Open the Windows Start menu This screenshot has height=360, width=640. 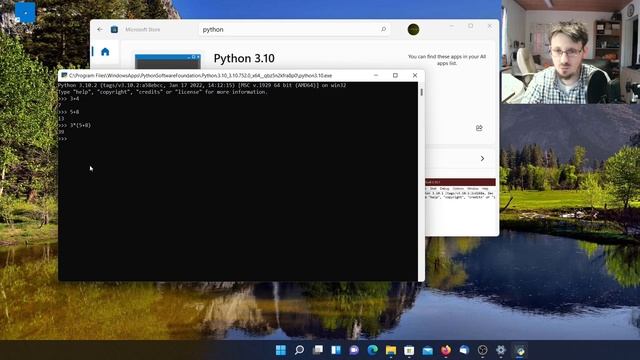(281, 350)
